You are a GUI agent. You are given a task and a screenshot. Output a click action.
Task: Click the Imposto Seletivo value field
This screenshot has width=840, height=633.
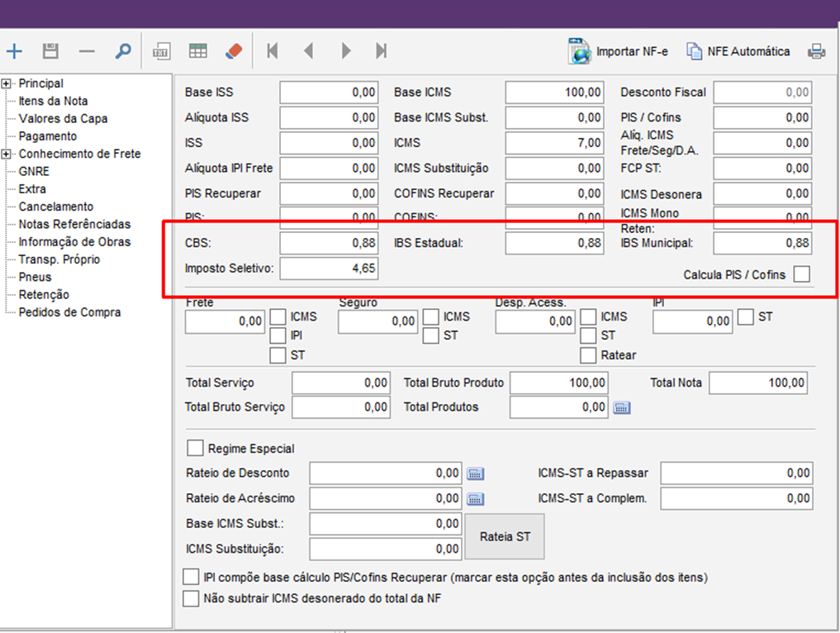click(329, 269)
